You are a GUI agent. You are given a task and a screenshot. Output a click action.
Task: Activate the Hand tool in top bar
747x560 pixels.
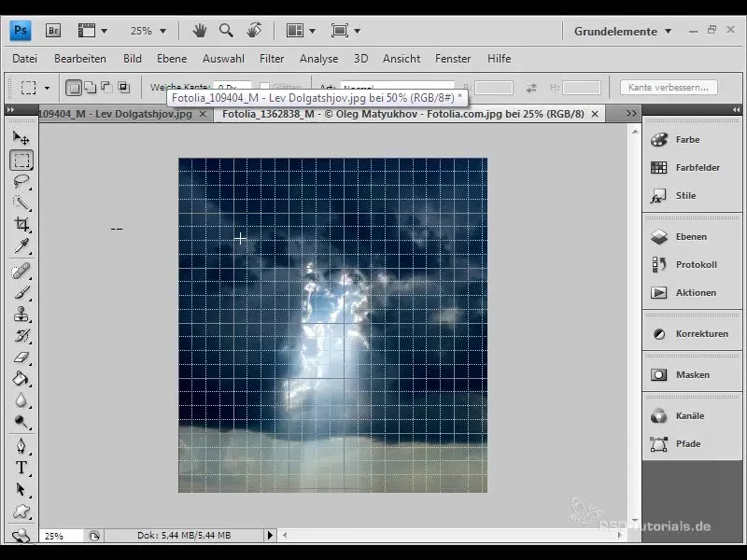point(200,31)
